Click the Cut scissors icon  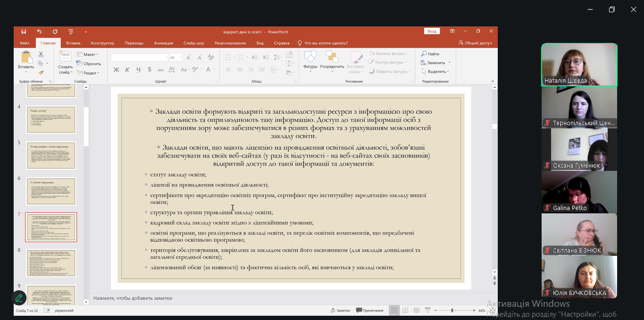click(x=41, y=54)
